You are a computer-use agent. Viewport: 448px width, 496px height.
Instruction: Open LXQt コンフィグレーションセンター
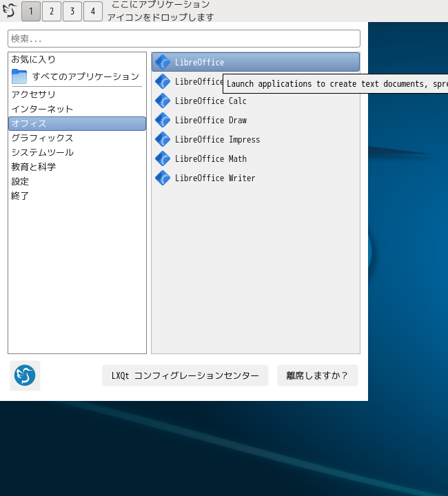point(185,375)
